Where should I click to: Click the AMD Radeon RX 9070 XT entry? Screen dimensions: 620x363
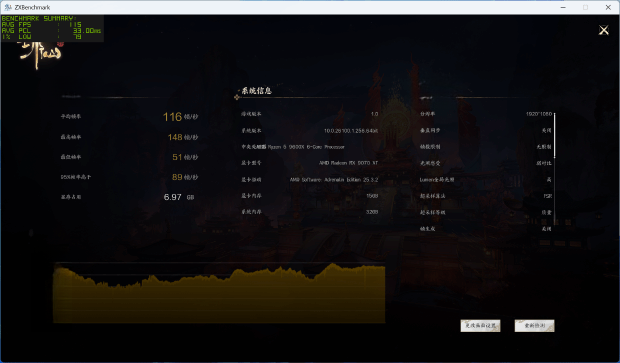point(348,163)
